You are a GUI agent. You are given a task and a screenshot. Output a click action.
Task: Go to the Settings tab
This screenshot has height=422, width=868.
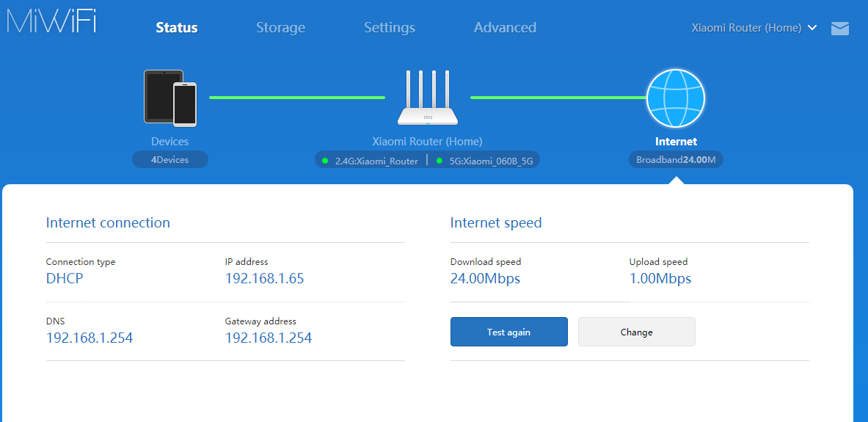(x=390, y=28)
